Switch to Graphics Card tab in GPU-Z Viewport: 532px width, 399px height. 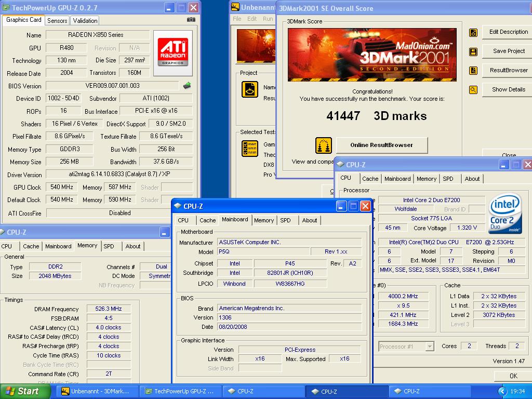(24, 20)
